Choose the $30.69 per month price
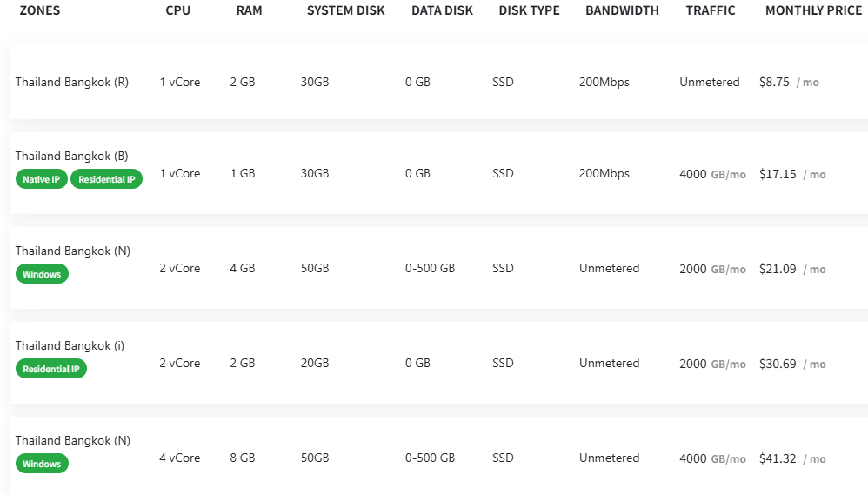The width and height of the screenshot is (868, 495). coord(778,364)
